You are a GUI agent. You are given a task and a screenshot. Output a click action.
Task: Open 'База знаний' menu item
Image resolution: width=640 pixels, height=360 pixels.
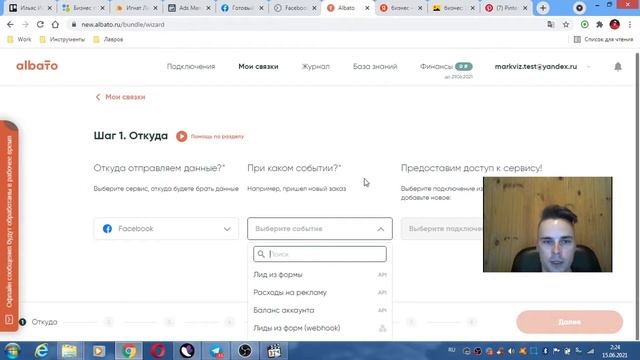tap(375, 67)
